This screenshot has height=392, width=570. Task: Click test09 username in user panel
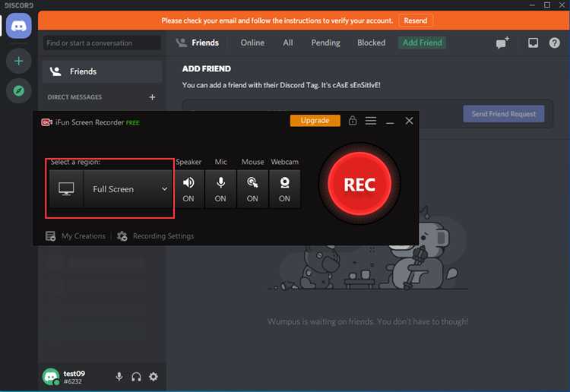point(74,374)
